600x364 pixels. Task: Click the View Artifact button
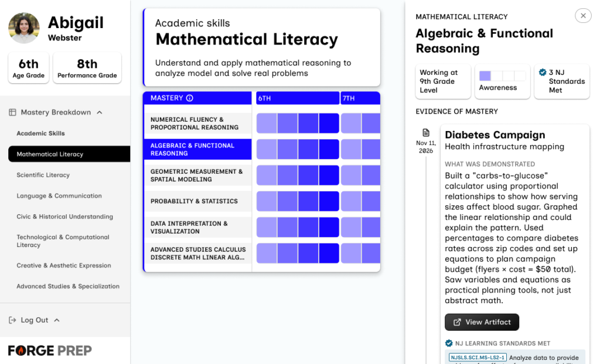pos(482,322)
